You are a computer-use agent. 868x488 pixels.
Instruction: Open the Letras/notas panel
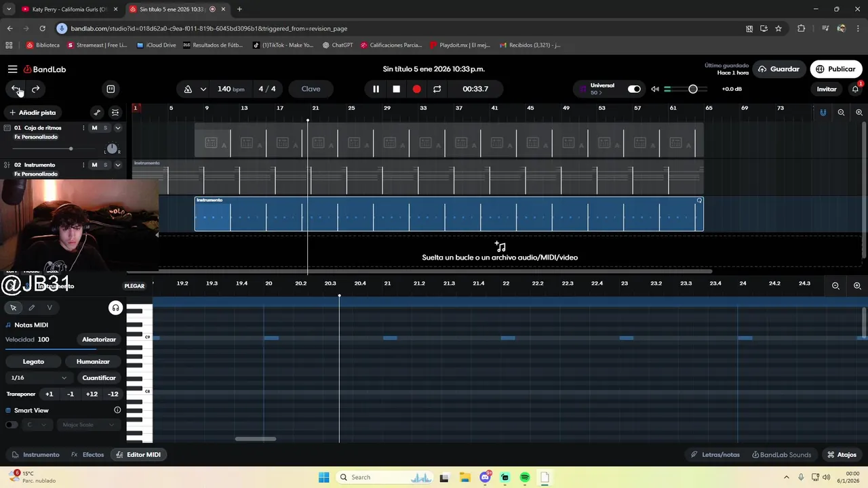click(715, 455)
